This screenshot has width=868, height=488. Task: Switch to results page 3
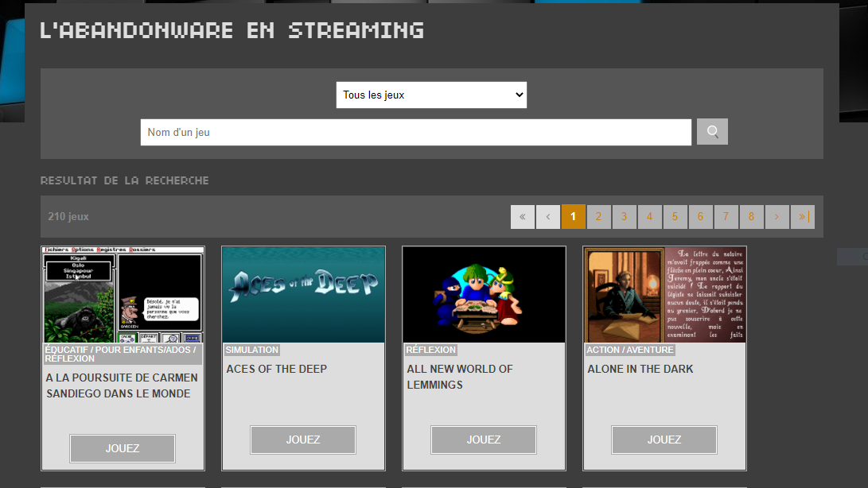(624, 216)
